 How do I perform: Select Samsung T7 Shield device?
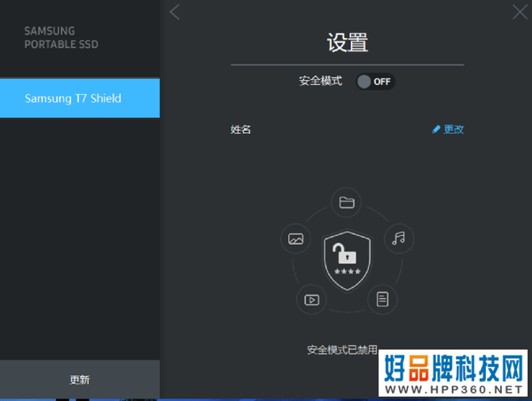[80, 98]
